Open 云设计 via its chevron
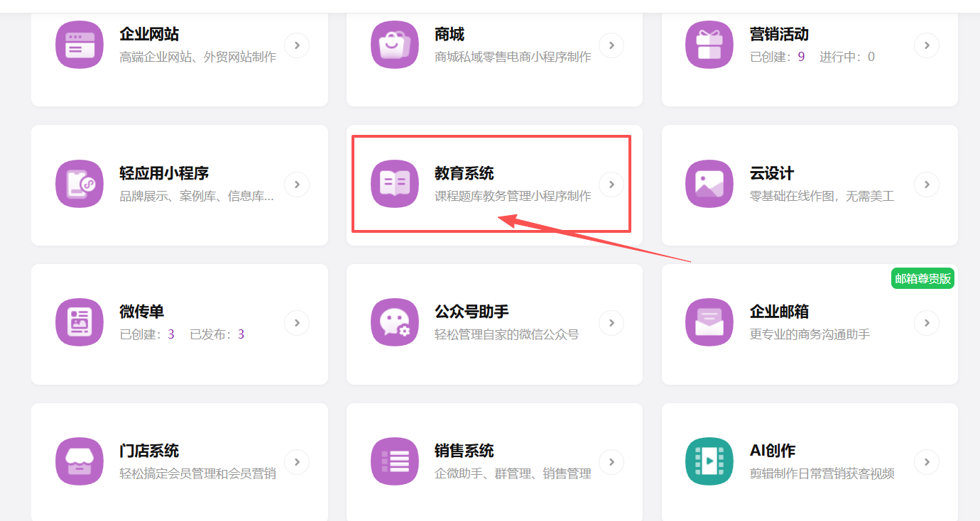Image resolution: width=980 pixels, height=521 pixels. (927, 185)
